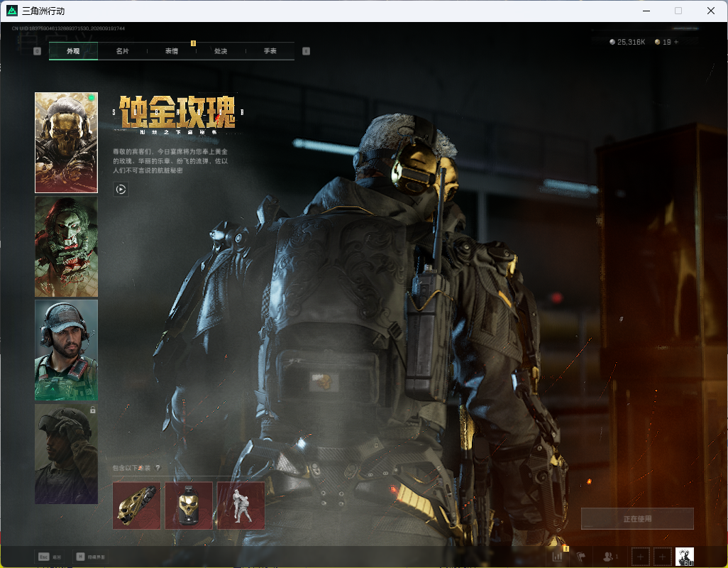The height and width of the screenshot is (568, 728).
Task: Select the gold skull mask skin thumbnail
Action: [x=67, y=143]
